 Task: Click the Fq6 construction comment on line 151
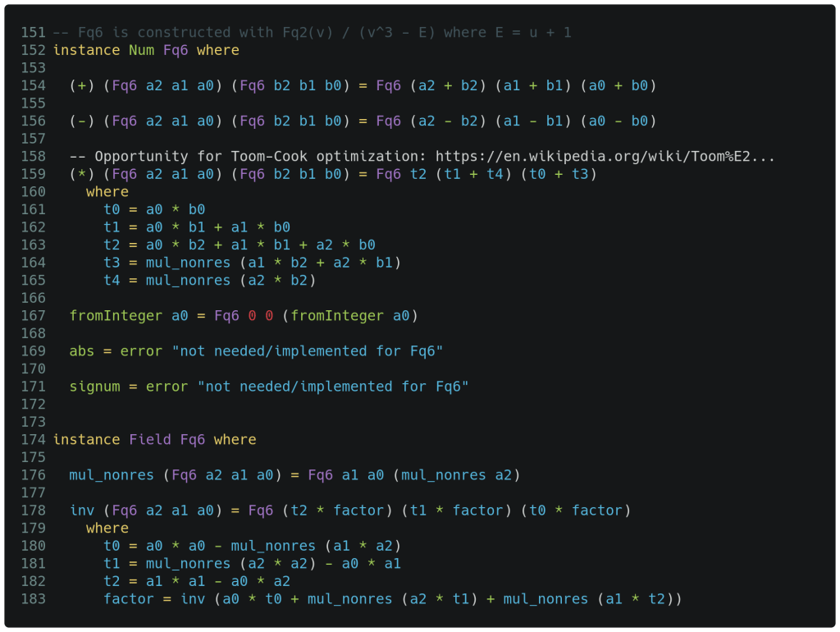coord(312,33)
